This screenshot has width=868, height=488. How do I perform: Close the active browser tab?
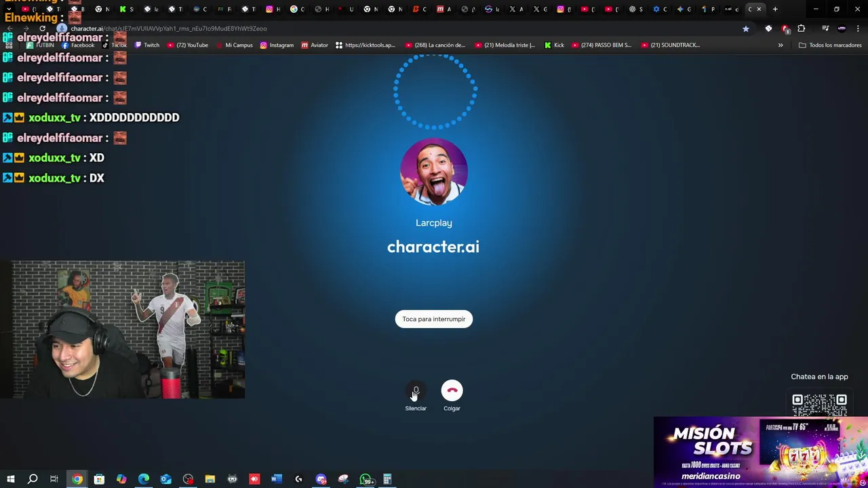(x=759, y=9)
